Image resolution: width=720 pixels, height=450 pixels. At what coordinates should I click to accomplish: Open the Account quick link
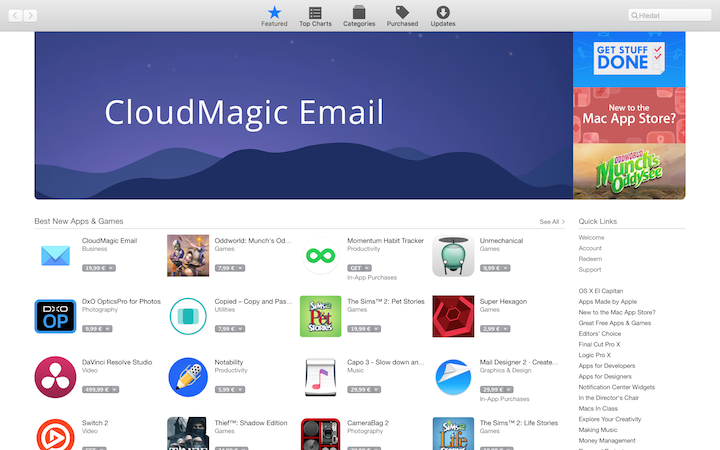590,248
